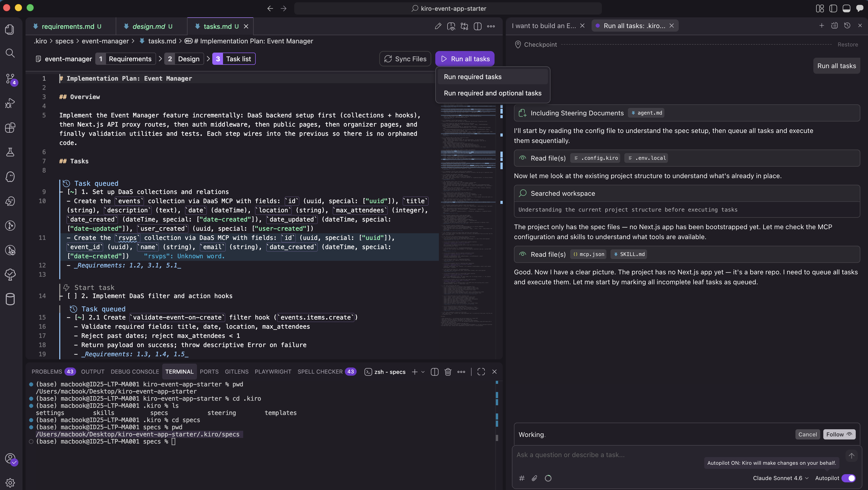
Task: Expand the event-manager breadcrumb segment
Action: tap(105, 41)
